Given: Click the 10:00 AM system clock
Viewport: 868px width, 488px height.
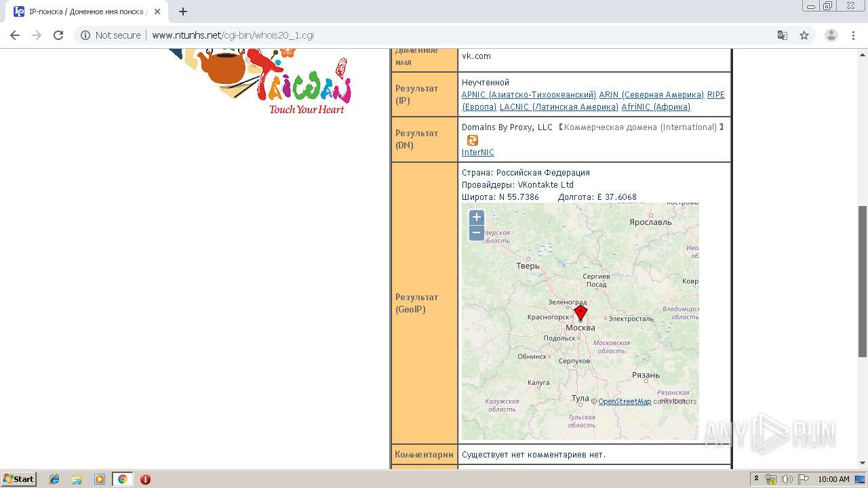Looking at the screenshot, I should coord(833,479).
